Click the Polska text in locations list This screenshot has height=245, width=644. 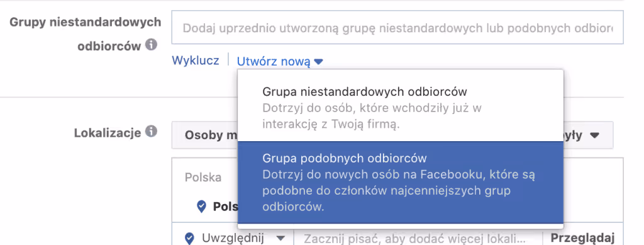203,178
